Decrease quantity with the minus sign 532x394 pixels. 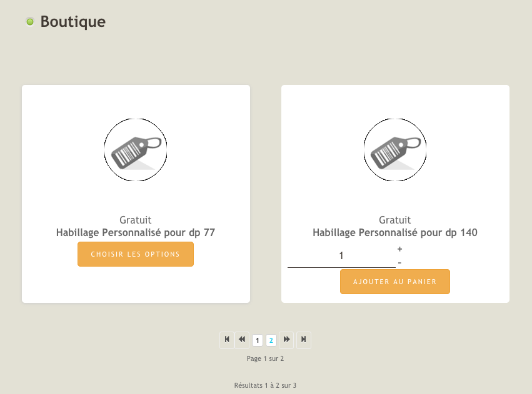[x=399, y=262]
